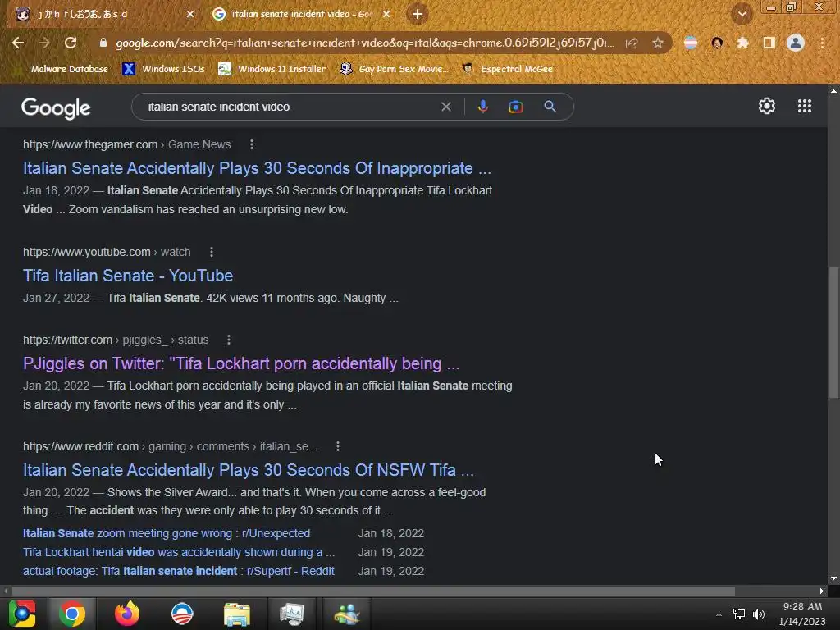The image size is (840, 630).
Task: Open the tab search dropdown arrow
Action: (x=742, y=14)
